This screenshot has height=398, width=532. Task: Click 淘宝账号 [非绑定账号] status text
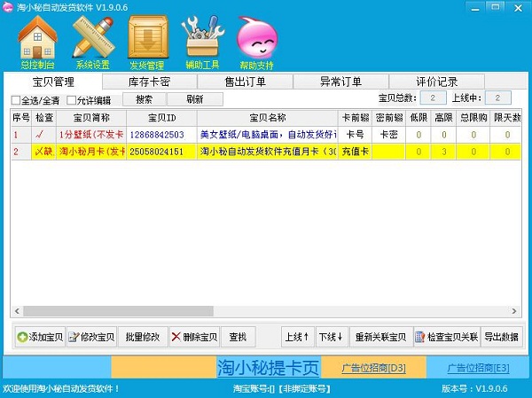(282, 388)
